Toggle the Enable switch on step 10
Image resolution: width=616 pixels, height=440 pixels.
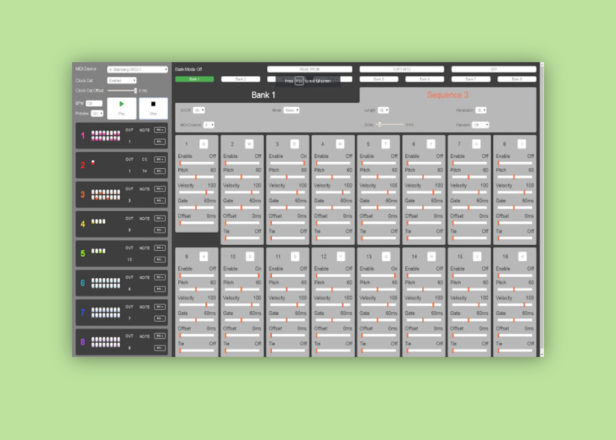(242, 275)
